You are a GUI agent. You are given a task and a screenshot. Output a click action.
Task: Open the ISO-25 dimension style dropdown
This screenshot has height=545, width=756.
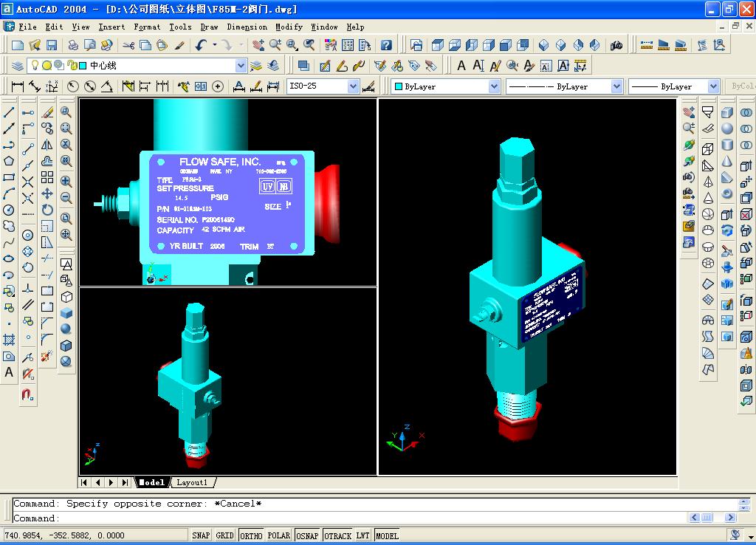tap(353, 86)
